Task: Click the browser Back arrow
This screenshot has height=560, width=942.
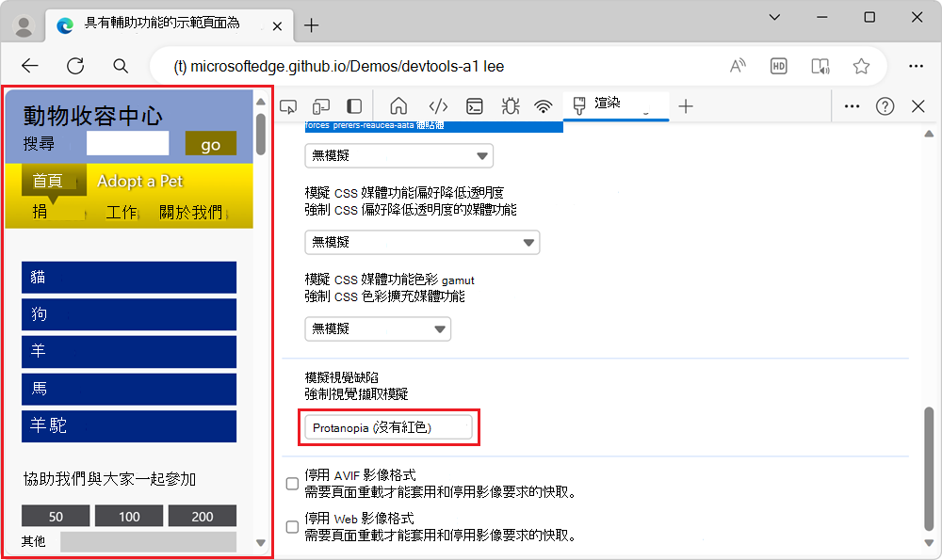Action: [x=29, y=66]
